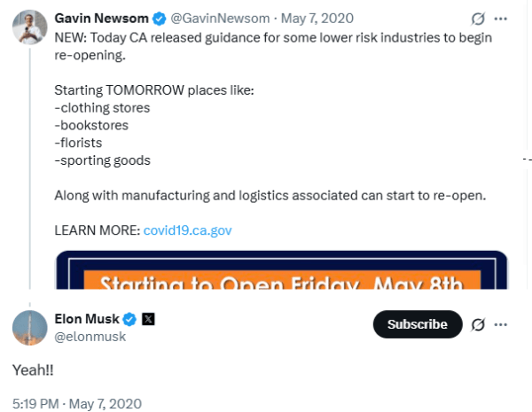Open the covid19.ca.gov link

point(187,229)
